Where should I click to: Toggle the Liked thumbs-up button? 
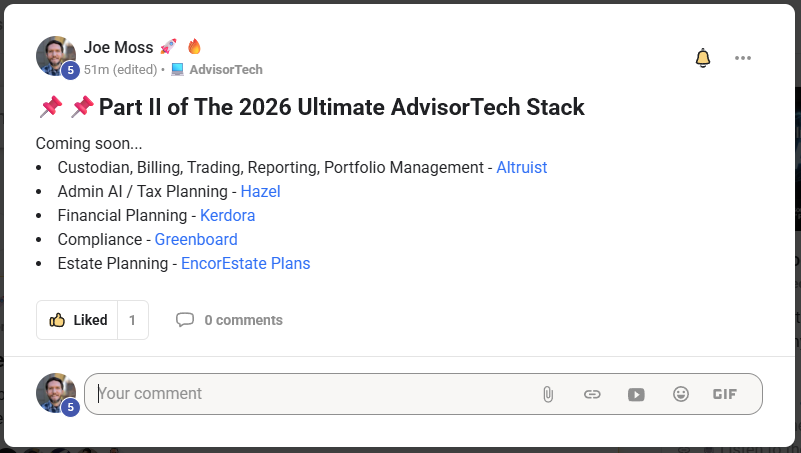tap(77, 320)
